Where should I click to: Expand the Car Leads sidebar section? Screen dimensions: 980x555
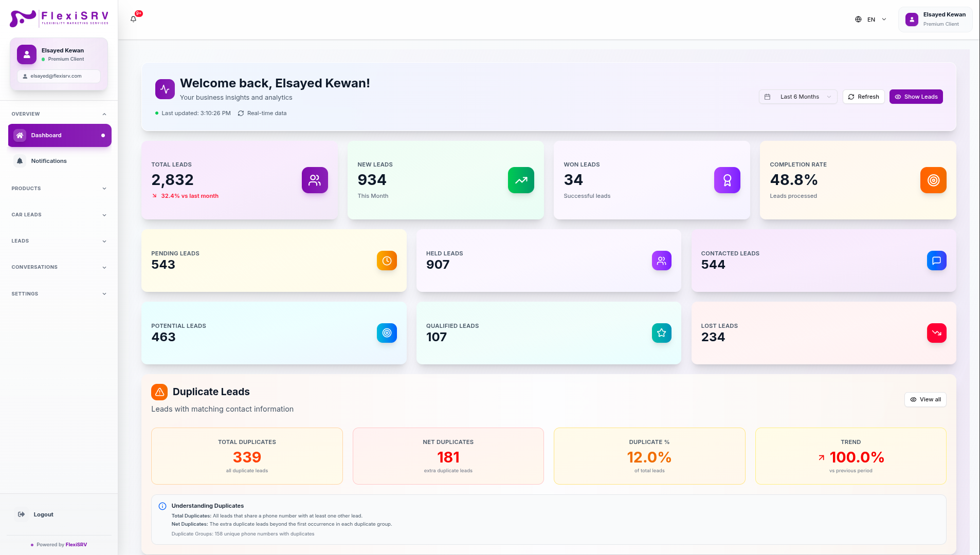pos(59,215)
